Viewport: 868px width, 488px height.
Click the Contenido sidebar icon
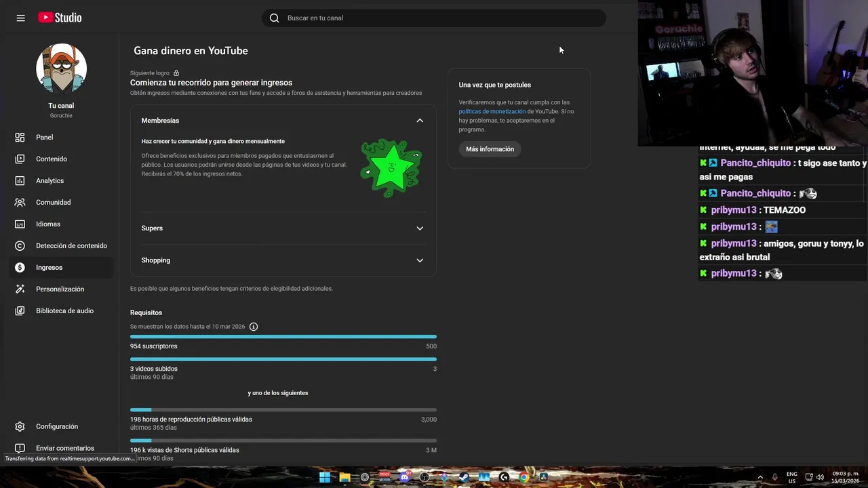coord(20,159)
